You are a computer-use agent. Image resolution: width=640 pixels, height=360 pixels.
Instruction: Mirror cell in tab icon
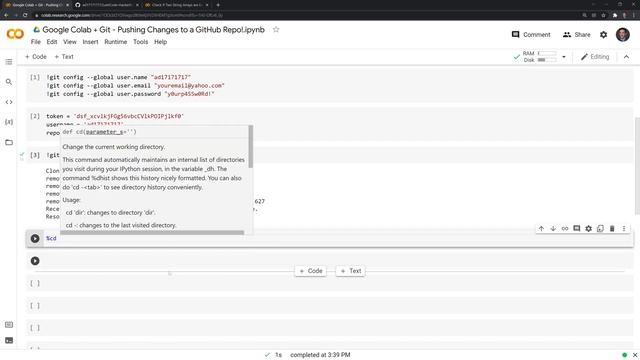tap(600, 229)
